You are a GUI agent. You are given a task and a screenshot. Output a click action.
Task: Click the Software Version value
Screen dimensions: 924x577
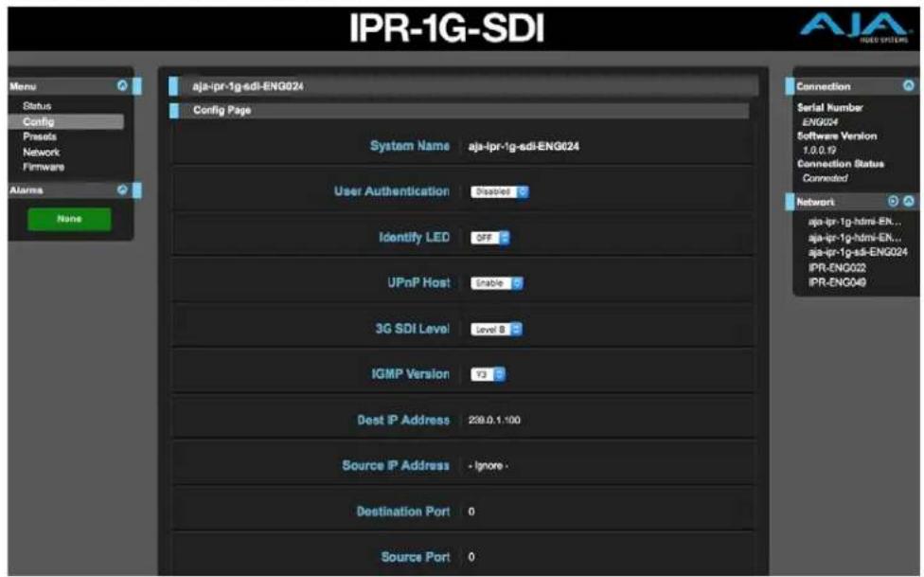(x=819, y=150)
